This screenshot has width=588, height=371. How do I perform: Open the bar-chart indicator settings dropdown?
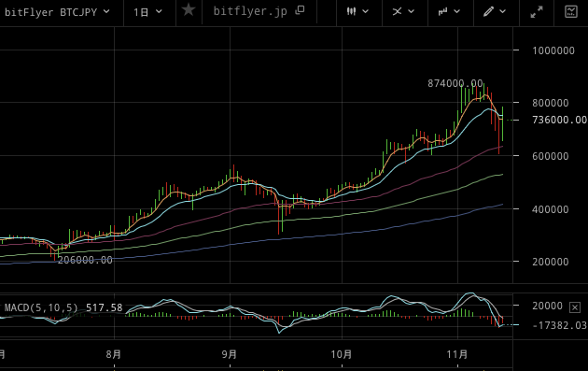449,11
